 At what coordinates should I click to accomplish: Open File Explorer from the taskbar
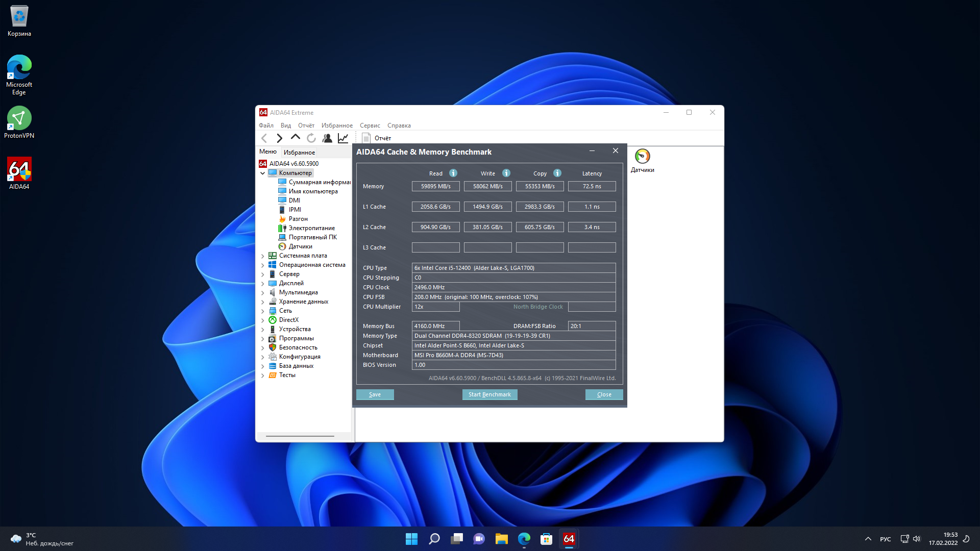pos(501,539)
